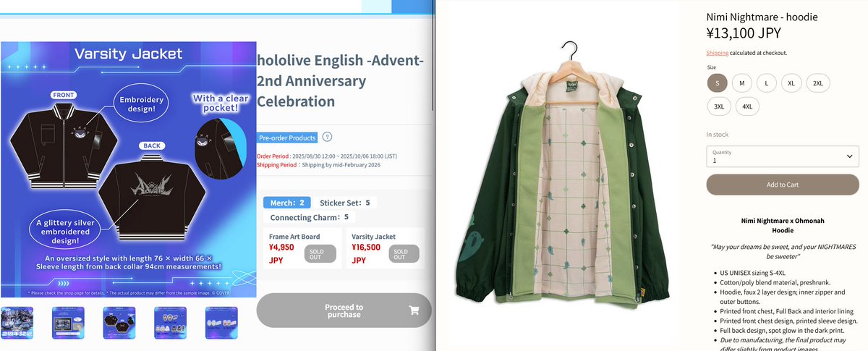Switch to the Connecting Charm: 5 tab

click(310, 217)
